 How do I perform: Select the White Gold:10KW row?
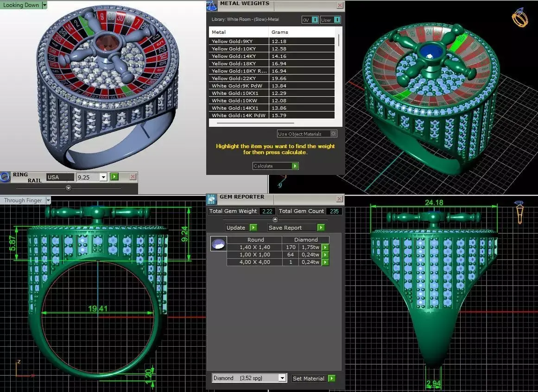click(272, 100)
